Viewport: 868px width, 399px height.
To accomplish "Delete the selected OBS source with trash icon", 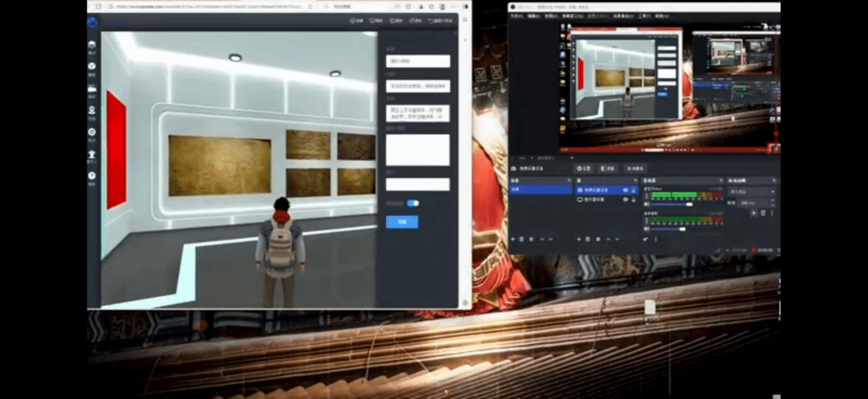I will 588,239.
